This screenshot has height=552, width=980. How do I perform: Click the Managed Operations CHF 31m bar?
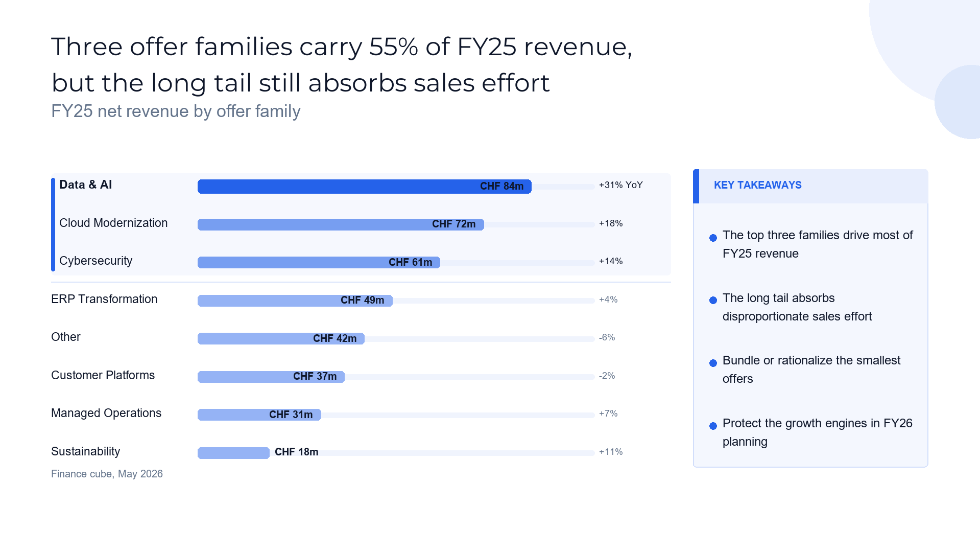coord(259,415)
